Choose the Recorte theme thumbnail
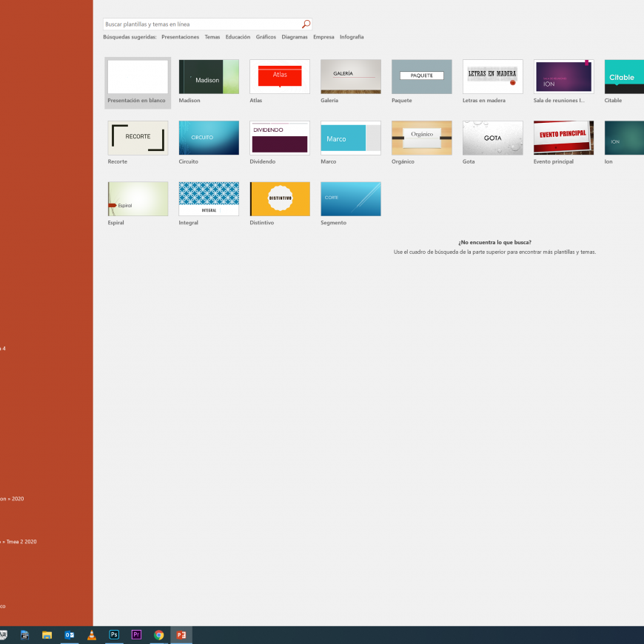 tap(138, 138)
